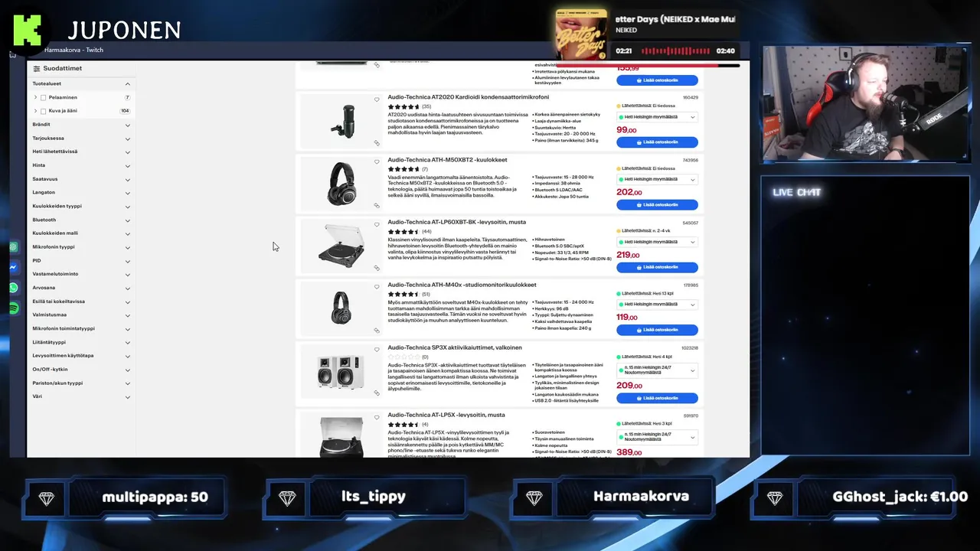Add ATH-M40x headphones to shopping cart
This screenshot has height=551, width=980.
tap(657, 330)
